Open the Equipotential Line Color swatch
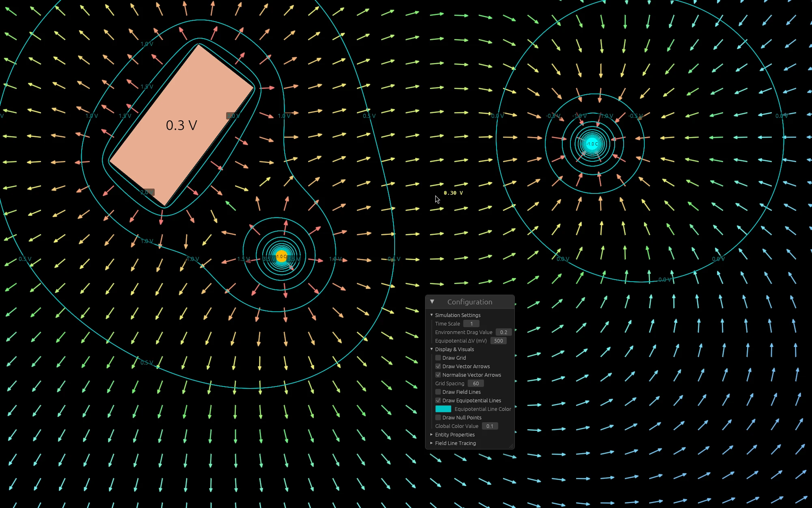The image size is (812, 508). 443,409
